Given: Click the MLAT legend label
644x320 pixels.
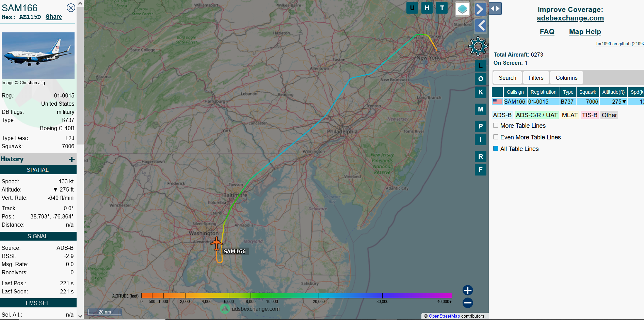Looking at the screenshot, I should click(x=569, y=115).
